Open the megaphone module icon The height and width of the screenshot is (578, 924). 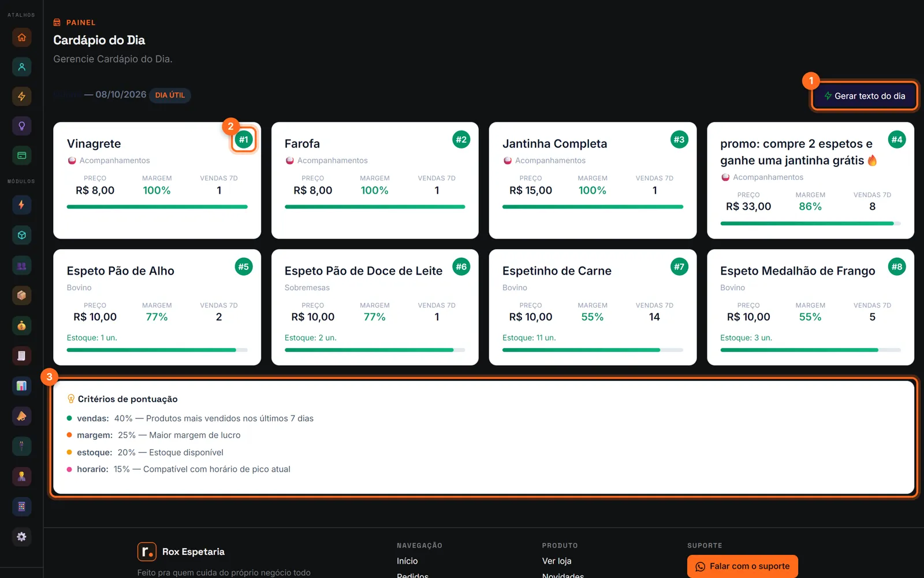[x=21, y=416]
